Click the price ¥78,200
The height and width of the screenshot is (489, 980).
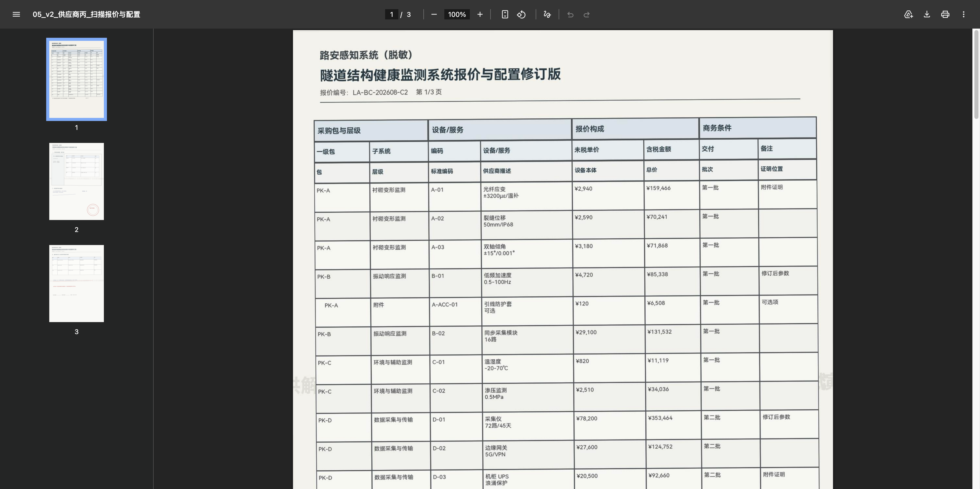(x=587, y=418)
